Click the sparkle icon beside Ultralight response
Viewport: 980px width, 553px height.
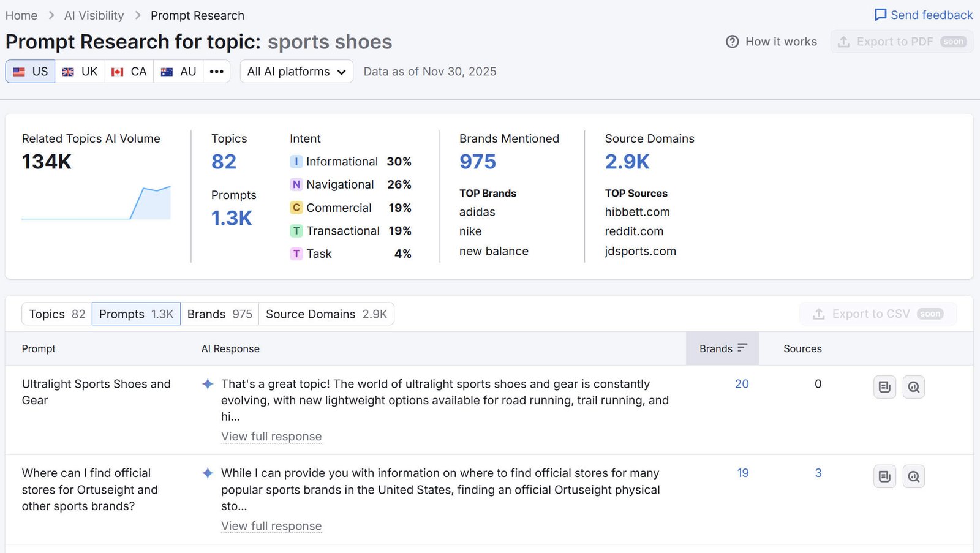coord(208,384)
